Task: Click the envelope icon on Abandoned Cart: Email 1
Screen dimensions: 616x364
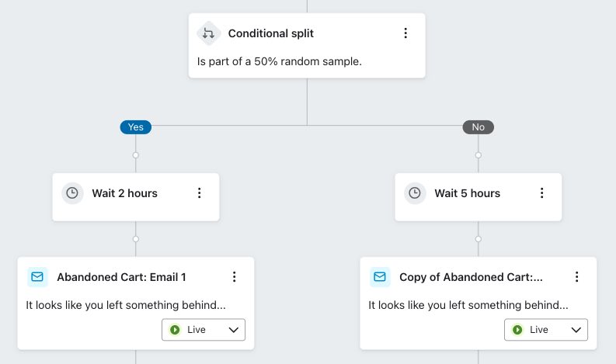Action: [37, 277]
